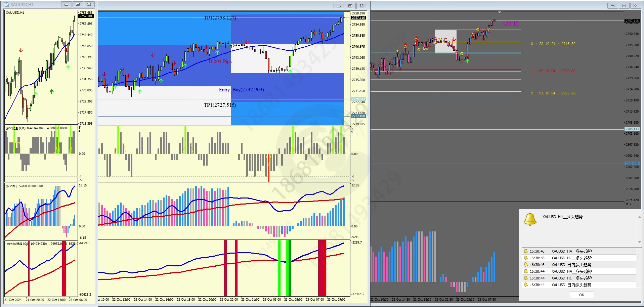Click the dark green up arrow on the left chart
Viewport: 644px width, 307px height.
tap(52, 91)
